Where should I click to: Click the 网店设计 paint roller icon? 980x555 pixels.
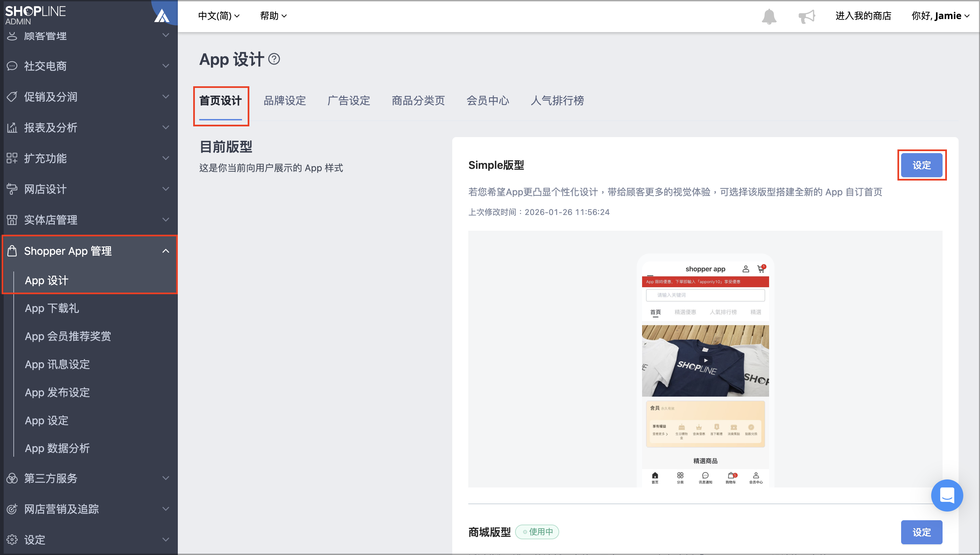[12, 189]
